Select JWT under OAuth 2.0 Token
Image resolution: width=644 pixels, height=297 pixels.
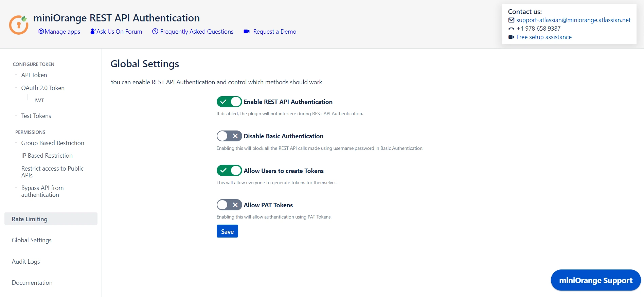(39, 101)
